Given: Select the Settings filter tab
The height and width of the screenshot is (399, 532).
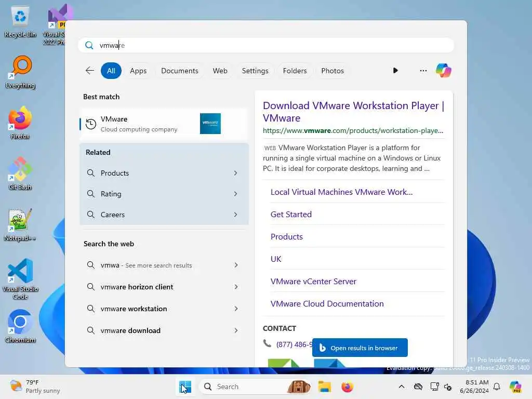Looking at the screenshot, I should (255, 71).
